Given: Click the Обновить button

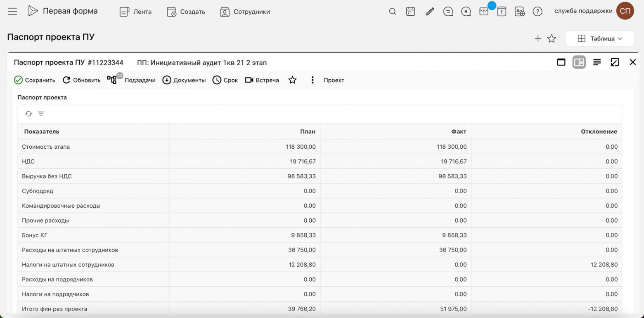Looking at the screenshot, I should [x=81, y=80].
